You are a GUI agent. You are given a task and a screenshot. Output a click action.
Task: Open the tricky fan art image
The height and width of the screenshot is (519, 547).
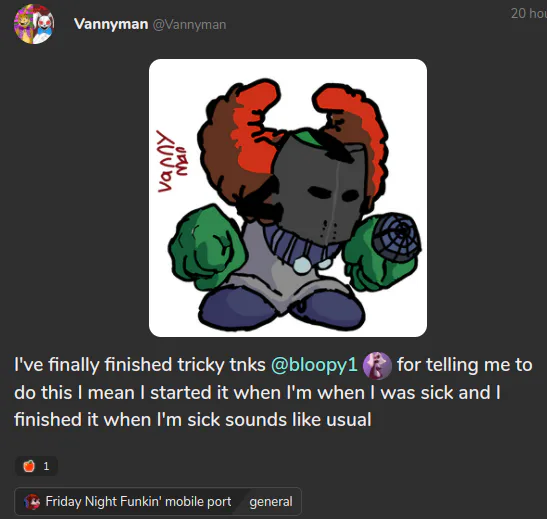coord(288,198)
